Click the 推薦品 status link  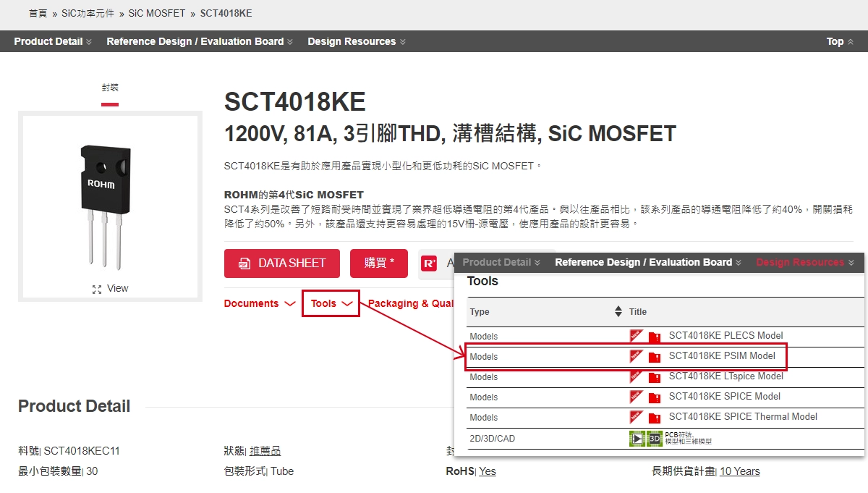(265, 451)
